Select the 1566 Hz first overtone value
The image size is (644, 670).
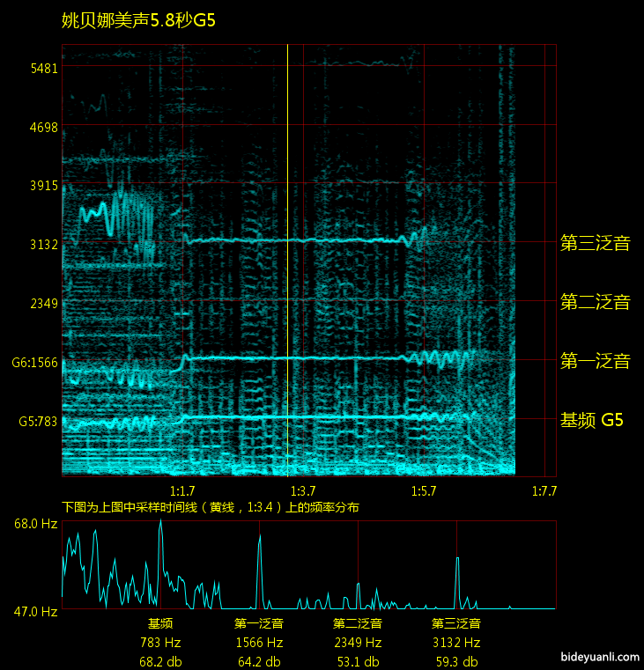[x=259, y=643]
